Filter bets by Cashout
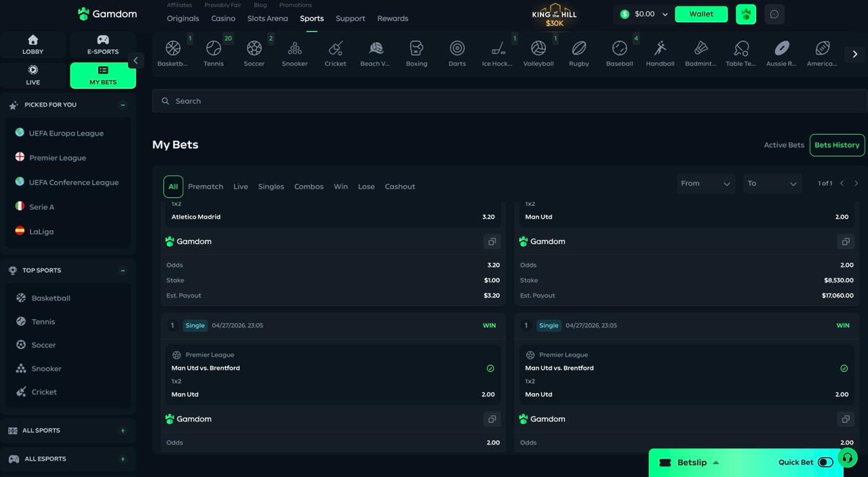 pos(400,186)
